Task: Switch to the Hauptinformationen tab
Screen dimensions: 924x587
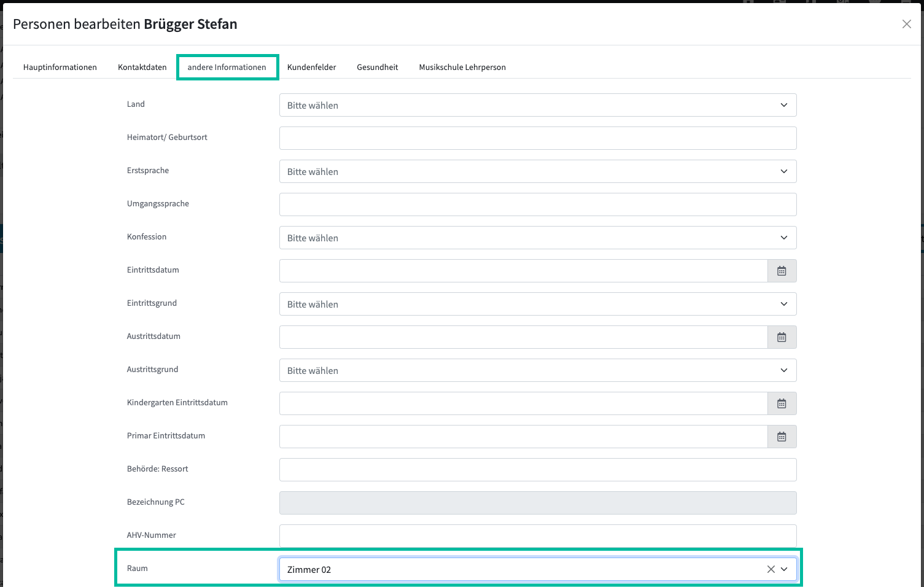Action: pos(60,67)
